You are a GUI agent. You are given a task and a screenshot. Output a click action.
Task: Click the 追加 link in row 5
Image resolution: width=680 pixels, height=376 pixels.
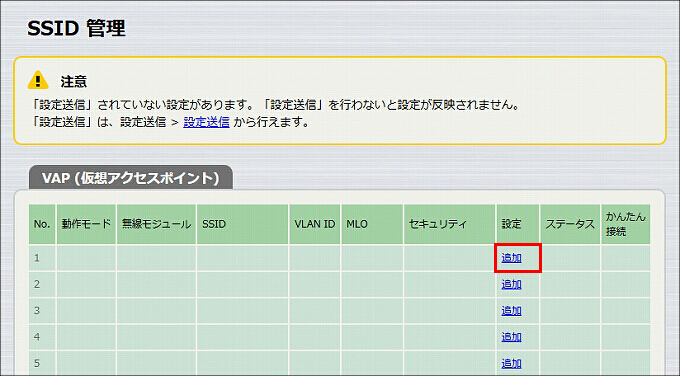pos(511,363)
